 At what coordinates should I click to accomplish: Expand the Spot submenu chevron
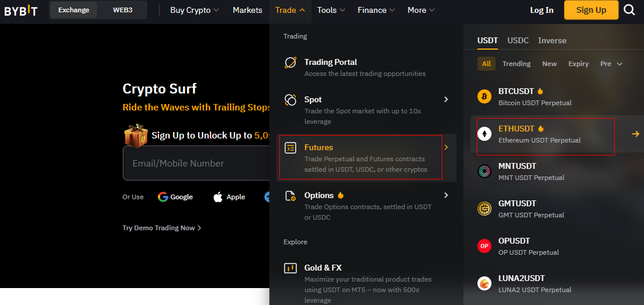[446, 99]
